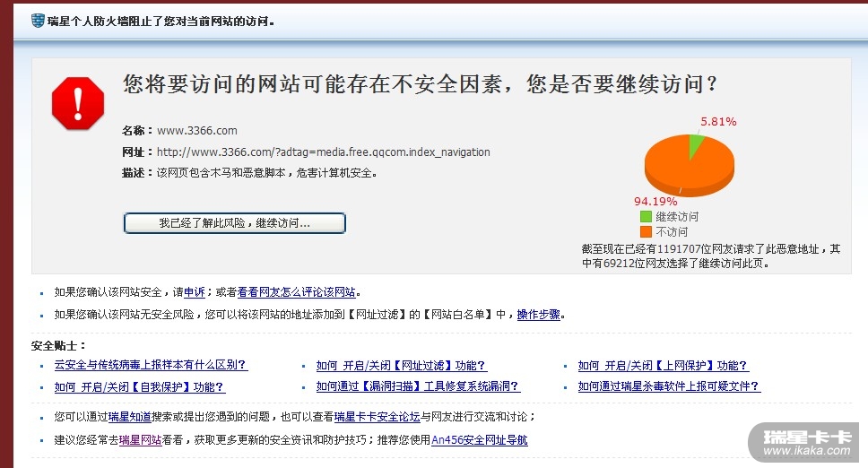Open 如何开启/关闭【自我保护】功能 link

(140, 386)
